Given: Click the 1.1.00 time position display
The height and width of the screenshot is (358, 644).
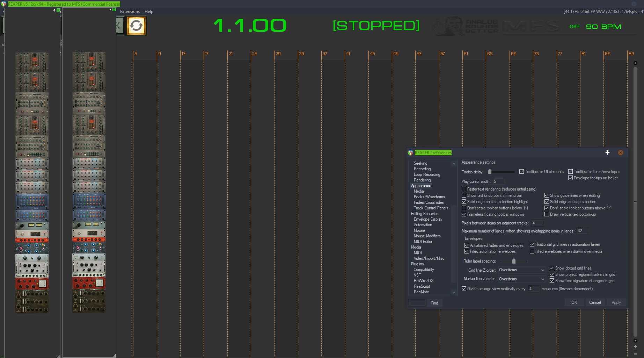Looking at the screenshot, I should click(x=250, y=26).
